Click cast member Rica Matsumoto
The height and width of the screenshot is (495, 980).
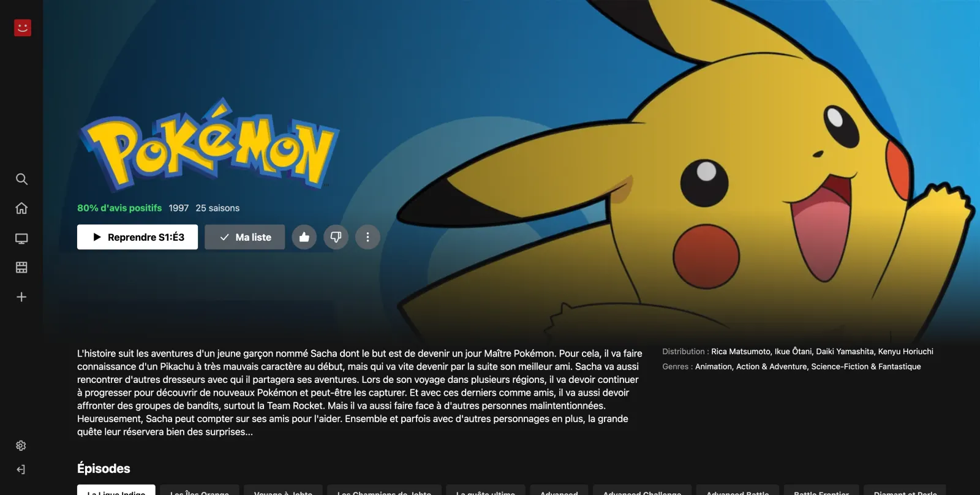tap(741, 352)
